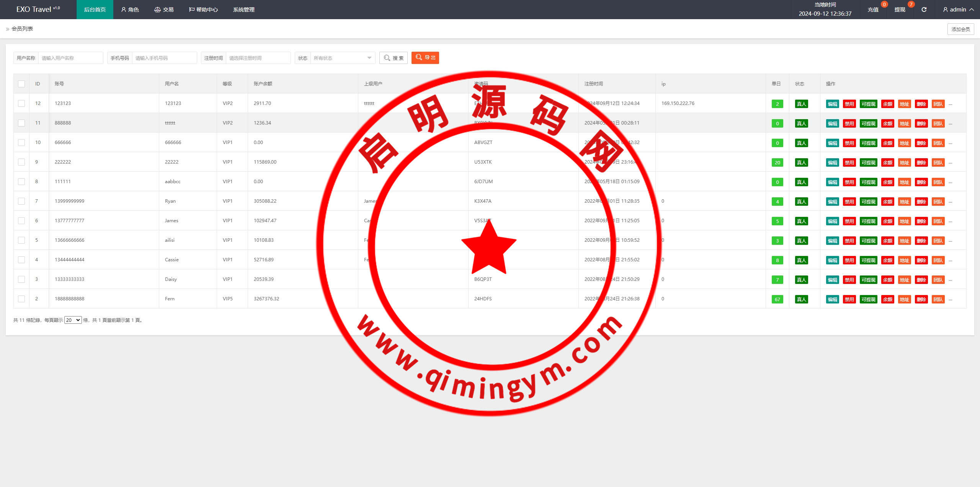Image resolution: width=980 pixels, height=487 pixels.
Task: Click the 用户名称 input field
Action: [70, 58]
